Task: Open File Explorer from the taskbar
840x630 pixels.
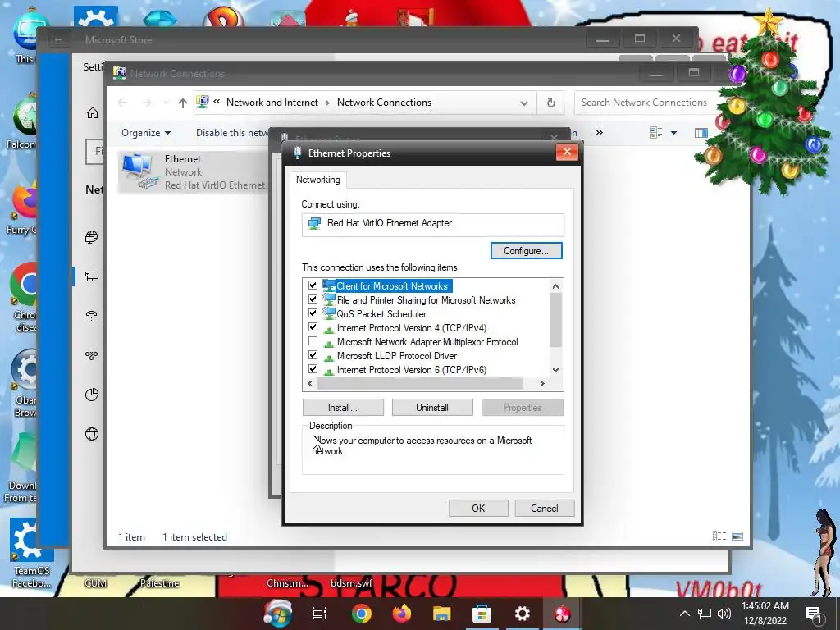Action: pyautogui.click(x=442, y=614)
